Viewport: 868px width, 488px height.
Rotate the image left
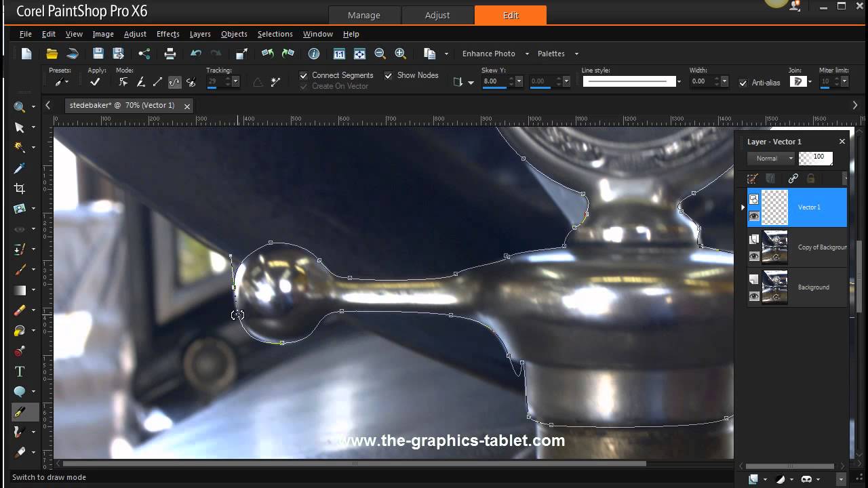click(x=268, y=54)
